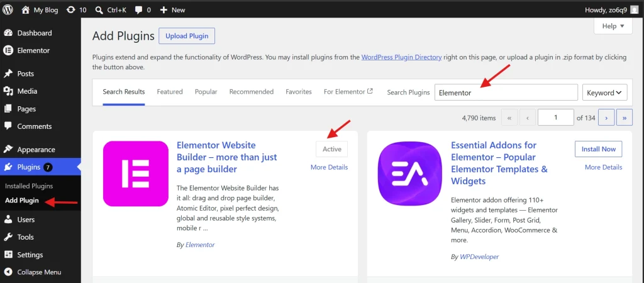Click the 4,790 items count text
Image resolution: width=644 pixels, height=283 pixels.
click(479, 118)
